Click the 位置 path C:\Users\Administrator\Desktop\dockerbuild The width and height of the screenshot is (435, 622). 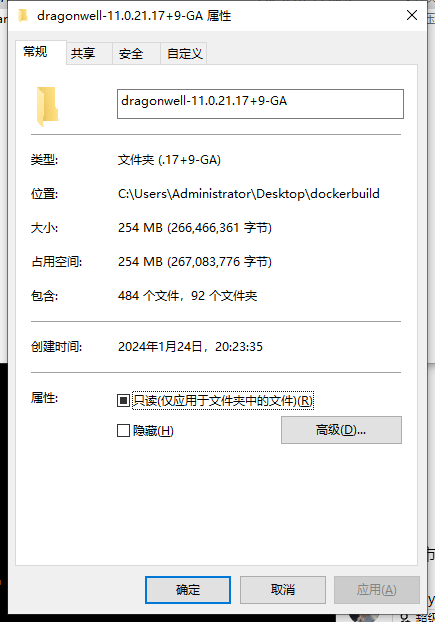pyautogui.click(x=249, y=194)
